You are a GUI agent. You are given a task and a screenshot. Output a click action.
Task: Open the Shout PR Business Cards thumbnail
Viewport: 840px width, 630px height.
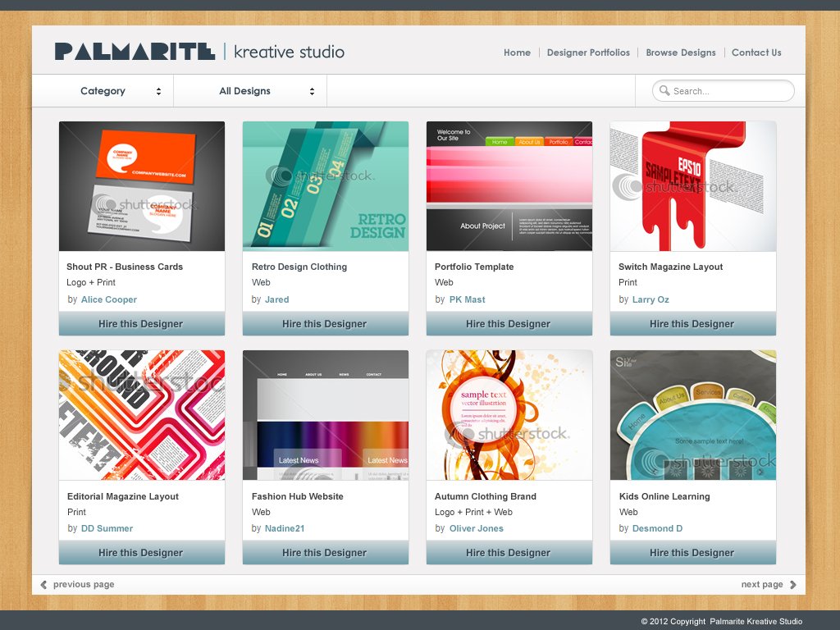click(x=142, y=186)
